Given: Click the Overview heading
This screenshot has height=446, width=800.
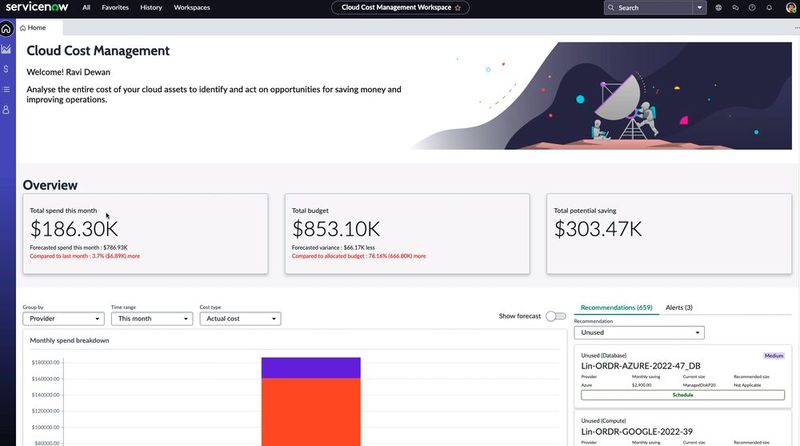Looking at the screenshot, I should pos(50,185).
